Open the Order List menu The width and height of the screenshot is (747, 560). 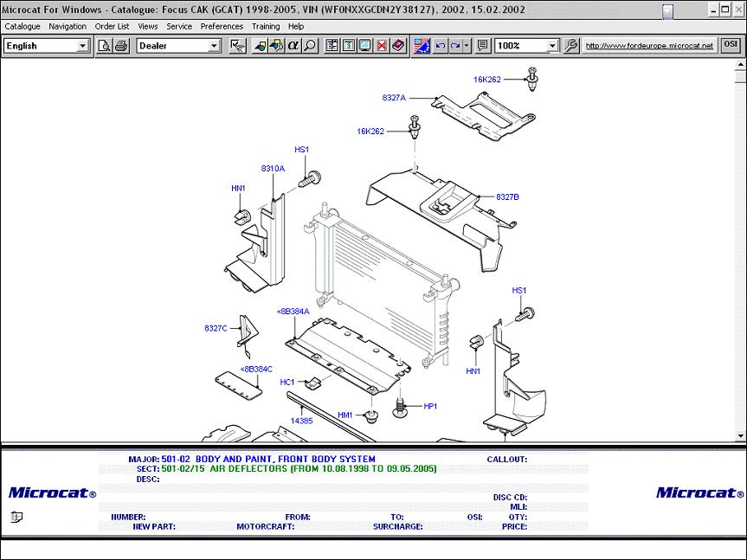112,27
